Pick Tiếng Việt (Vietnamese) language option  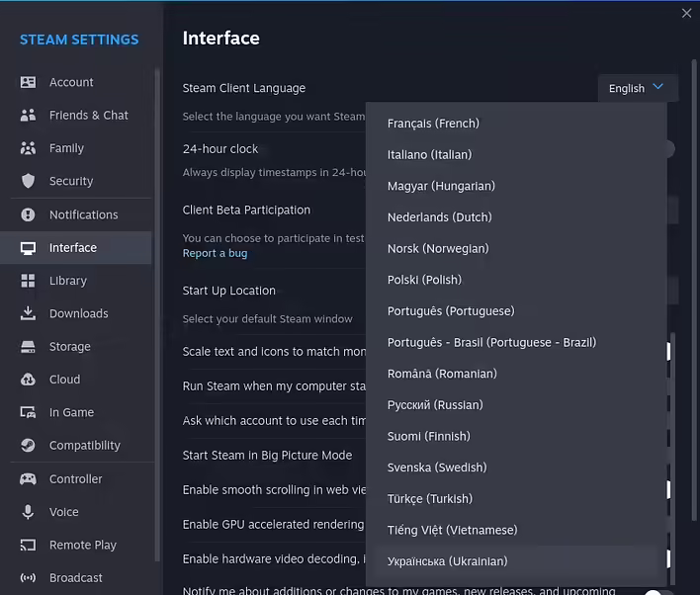(516, 530)
